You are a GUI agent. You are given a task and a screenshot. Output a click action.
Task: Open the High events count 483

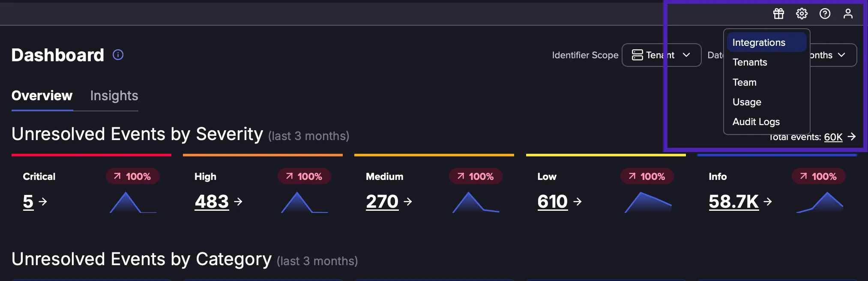(x=212, y=201)
